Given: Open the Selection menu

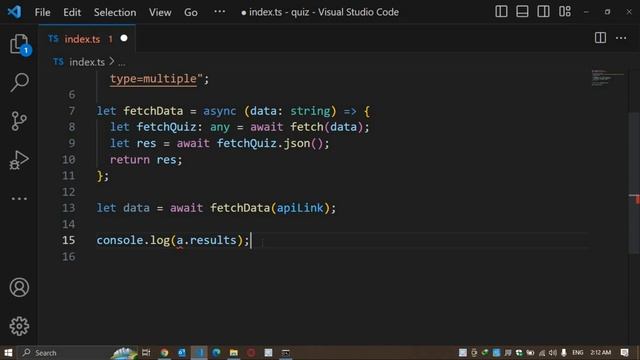Looking at the screenshot, I should coord(115,12).
